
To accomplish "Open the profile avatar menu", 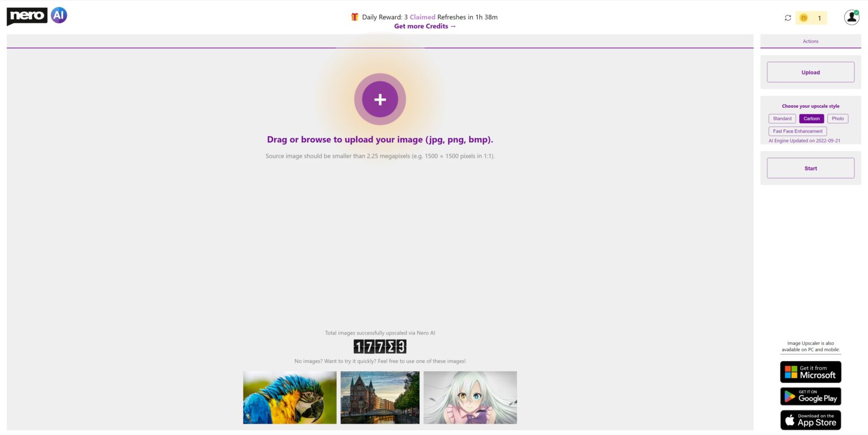I will tap(851, 17).
